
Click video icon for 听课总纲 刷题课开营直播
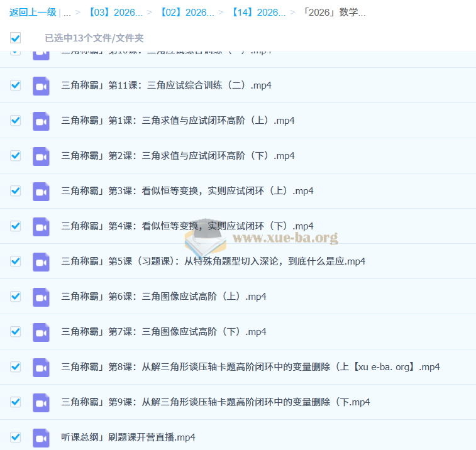click(41, 437)
